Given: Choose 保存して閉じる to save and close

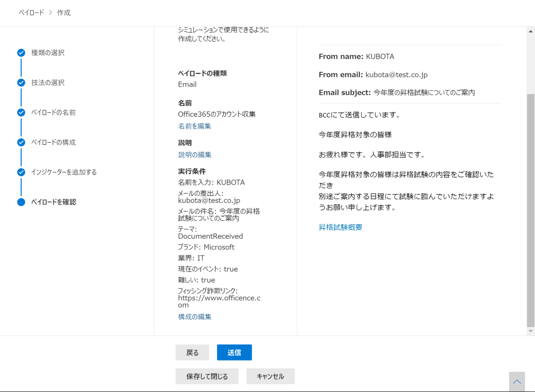Looking at the screenshot, I should 207,376.
